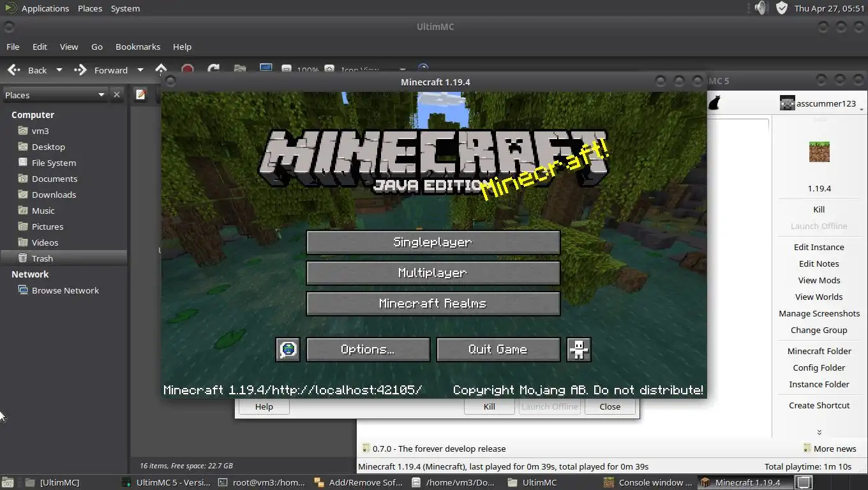Open the Bookmarks menu
The height and width of the screenshot is (490, 868).
[x=138, y=47]
